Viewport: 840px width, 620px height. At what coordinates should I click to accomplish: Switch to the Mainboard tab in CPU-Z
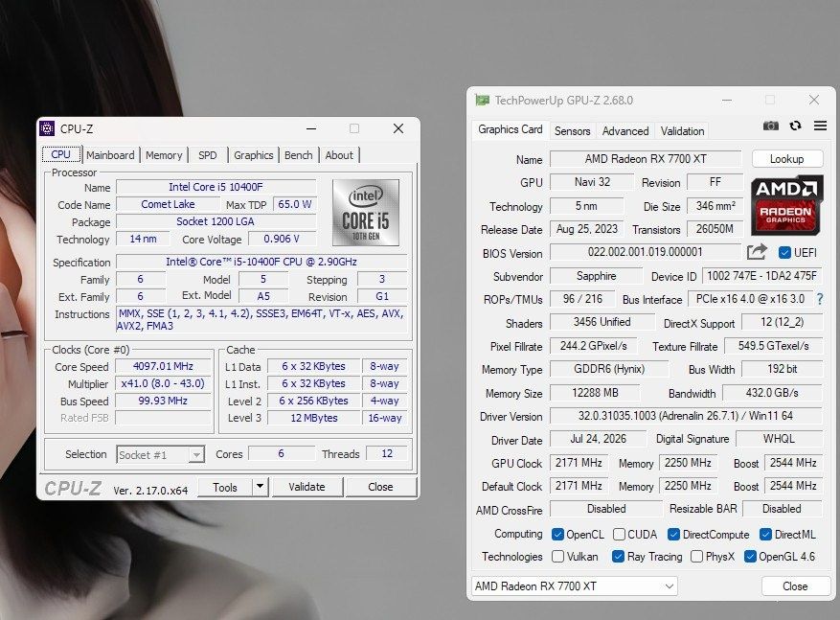click(110, 155)
